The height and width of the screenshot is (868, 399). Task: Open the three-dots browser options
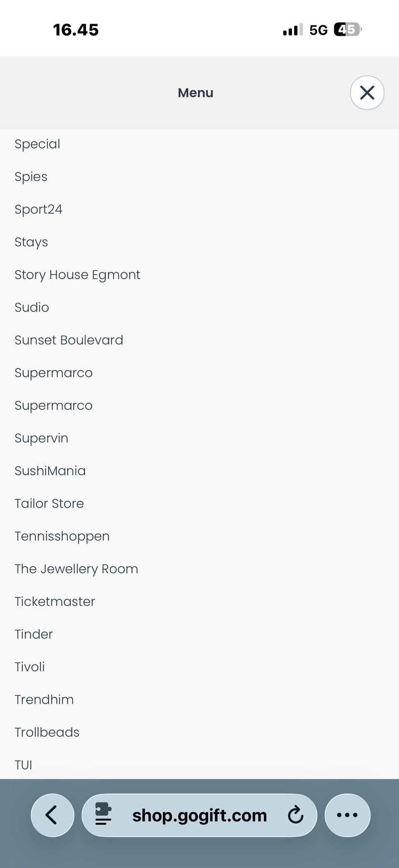[x=347, y=815]
